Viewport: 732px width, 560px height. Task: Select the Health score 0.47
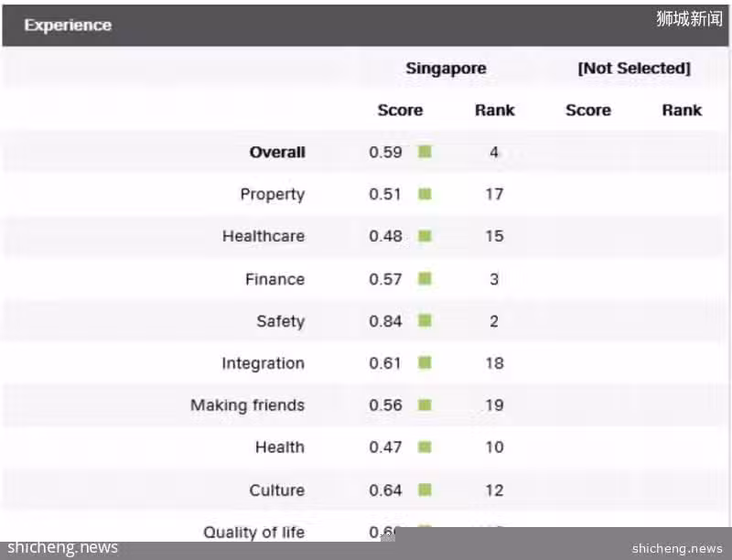(385, 447)
